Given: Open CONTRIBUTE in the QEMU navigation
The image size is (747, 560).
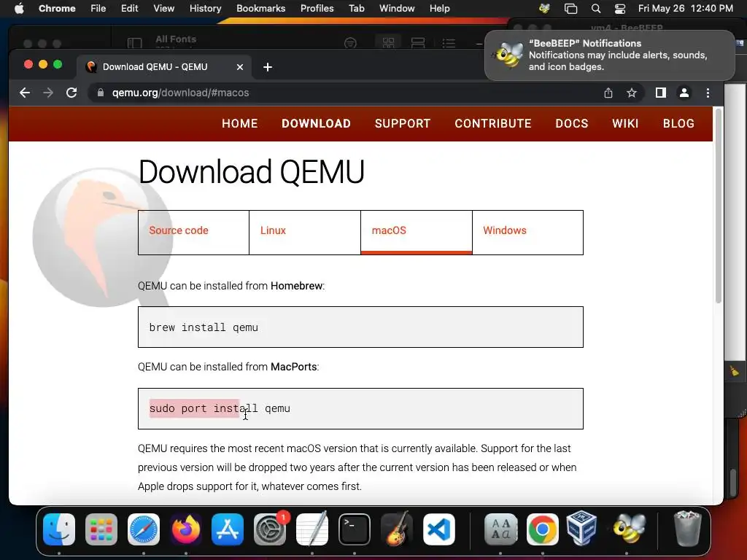Looking at the screenshot, I should 493,124.
